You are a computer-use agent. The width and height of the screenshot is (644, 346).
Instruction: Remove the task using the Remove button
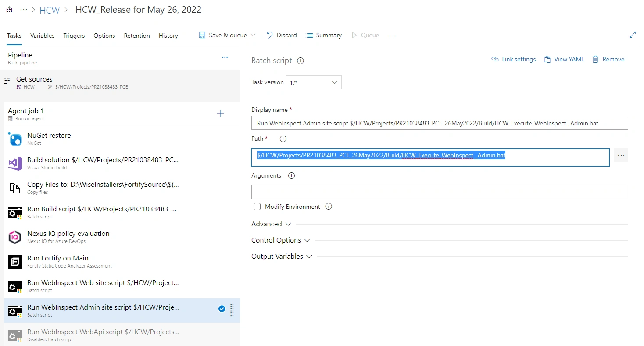pos(608,59)
